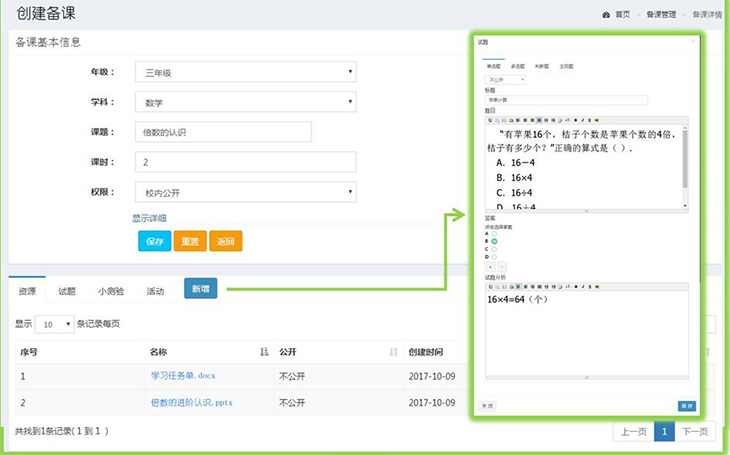
Task: Select answer option A radio button
Action: pos(494,233)
